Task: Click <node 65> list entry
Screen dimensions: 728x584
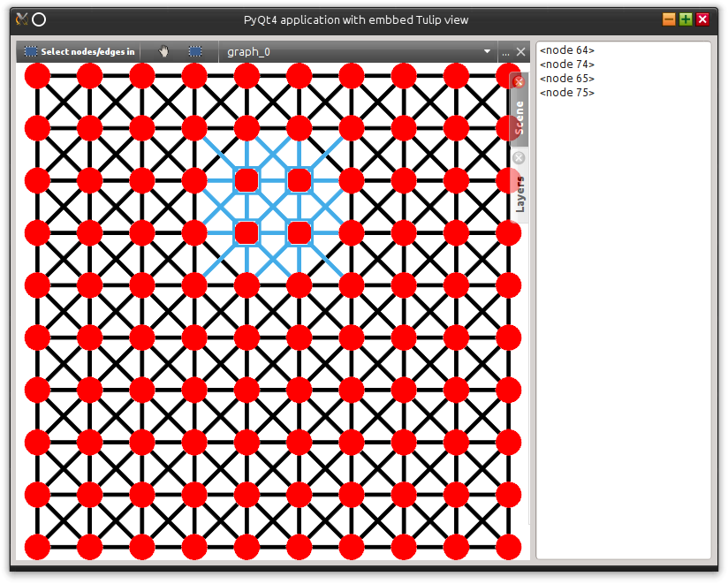Action: point(567,79)
